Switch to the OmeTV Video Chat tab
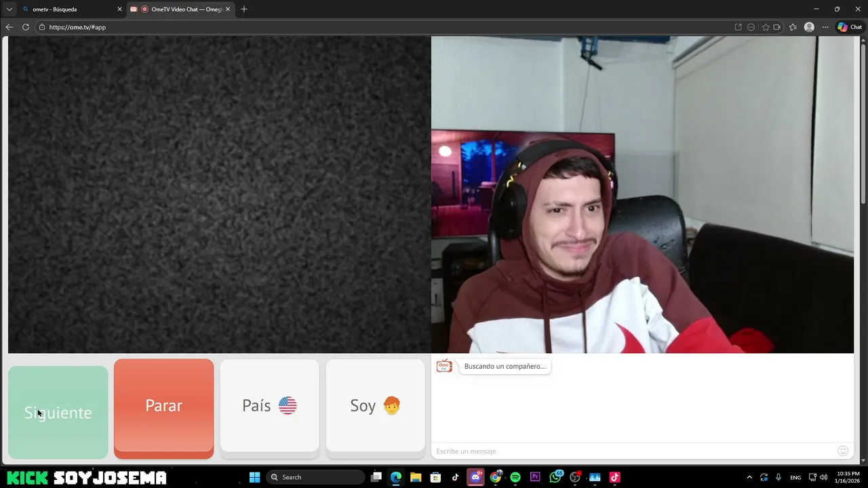This screenshot has width=868, height=488. pos(182,9)
